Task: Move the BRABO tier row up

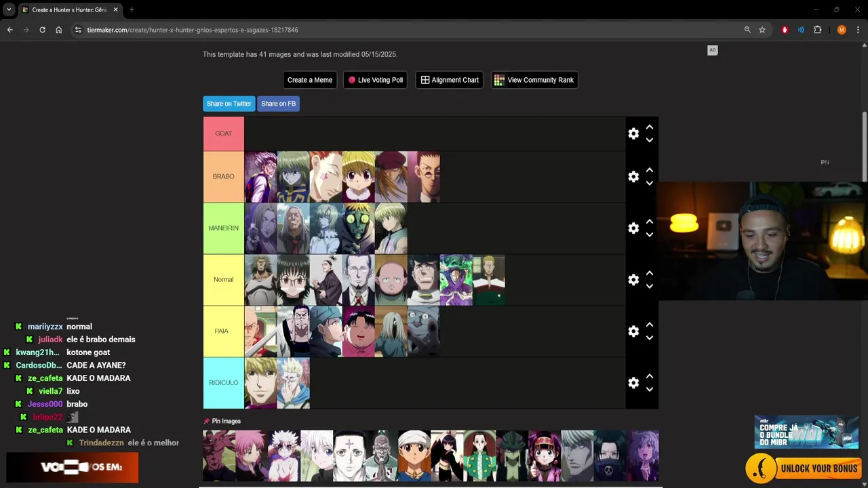Action: click(x=650, y=170)
